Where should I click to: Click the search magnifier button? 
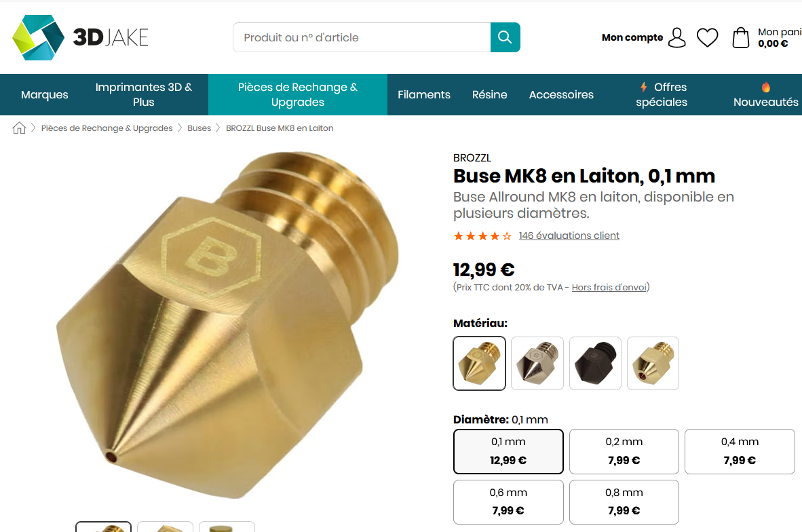click(x=505, y=37)
